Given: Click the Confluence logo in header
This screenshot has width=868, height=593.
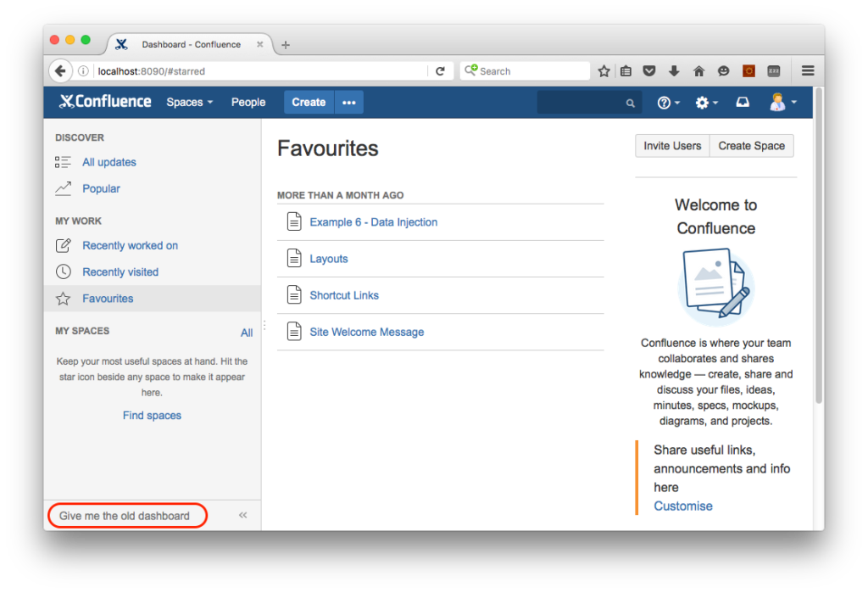Looking at the screenshot, I should tap(105, 102).
